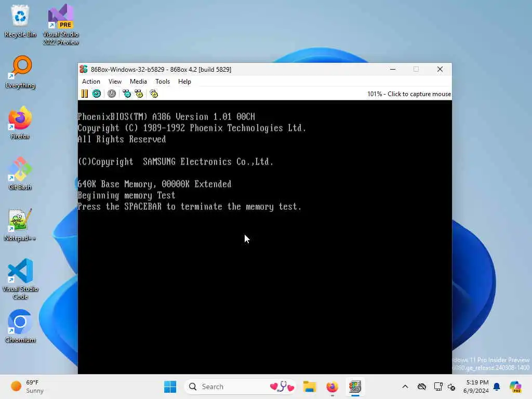This screenshot has width=532, height=399.
Task: Click the network monitor tray icon
Action: pyautogui.click(x=438, y=387)
